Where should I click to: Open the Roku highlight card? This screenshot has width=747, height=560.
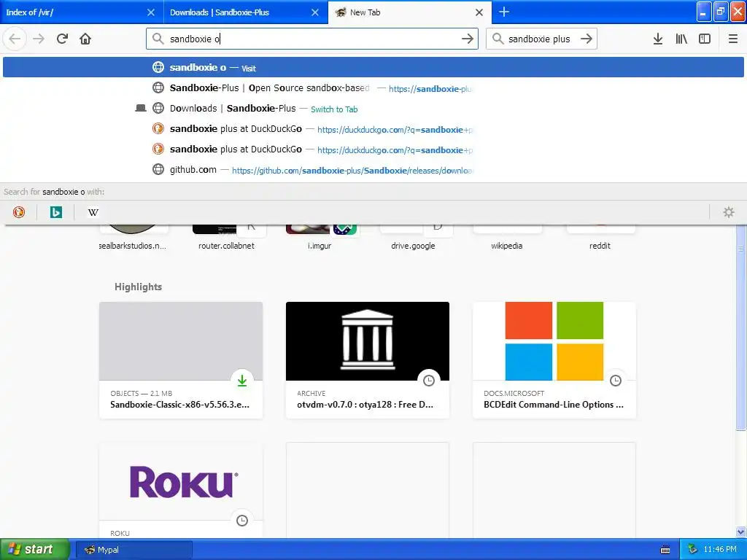point(181,491)
